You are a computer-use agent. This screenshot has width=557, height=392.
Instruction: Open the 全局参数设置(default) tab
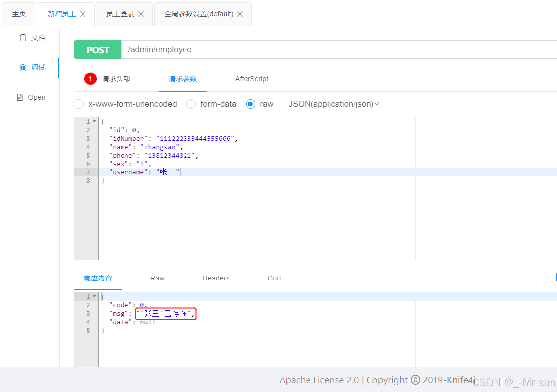tap(198, 14)
